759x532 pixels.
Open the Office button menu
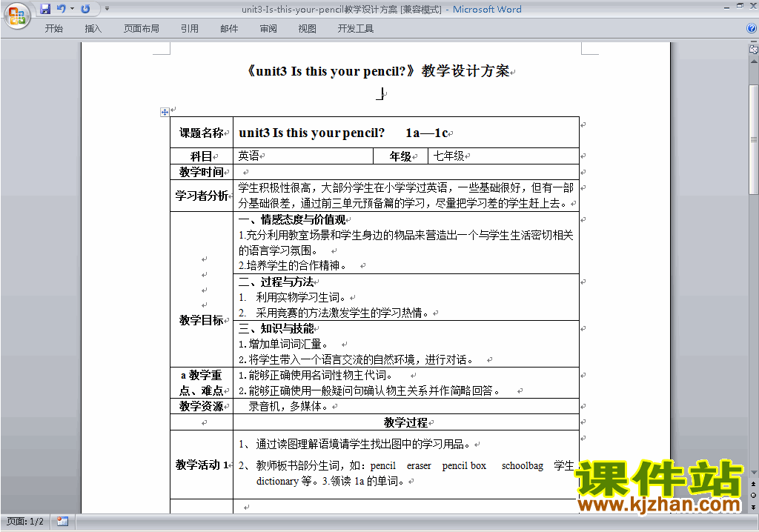tap(17, 16)
